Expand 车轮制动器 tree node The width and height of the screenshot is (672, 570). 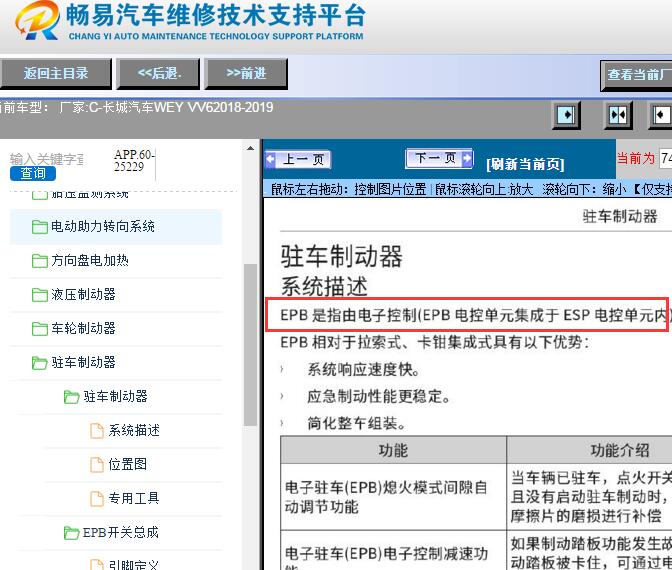click(x=83, y=328)
